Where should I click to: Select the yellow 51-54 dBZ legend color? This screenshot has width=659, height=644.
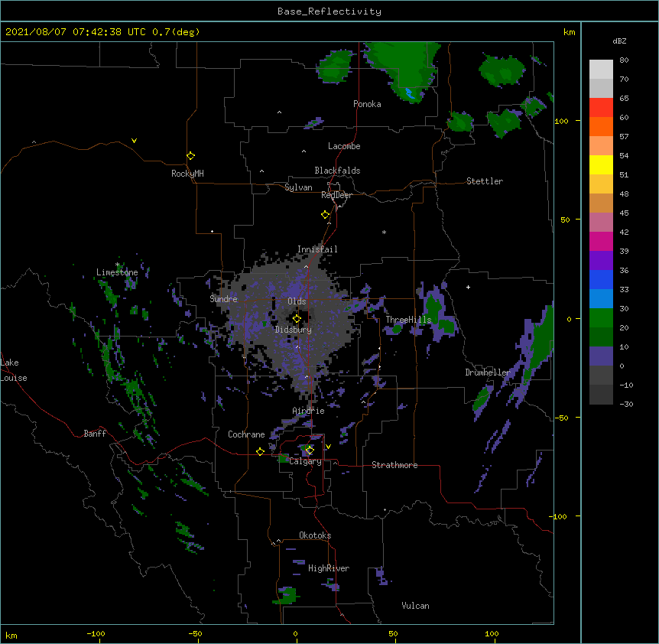[601, 164]
